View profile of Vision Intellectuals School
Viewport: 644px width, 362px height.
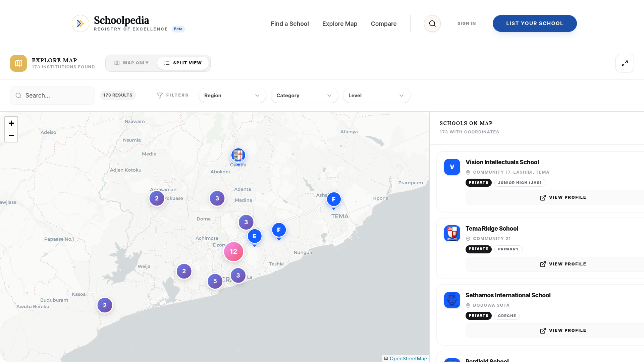tap(563, 197)
